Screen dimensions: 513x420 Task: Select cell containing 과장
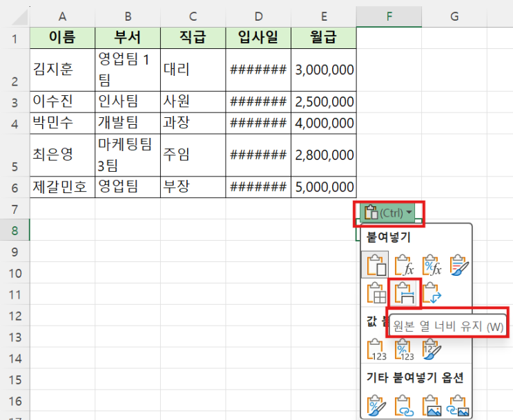point(193,123)
